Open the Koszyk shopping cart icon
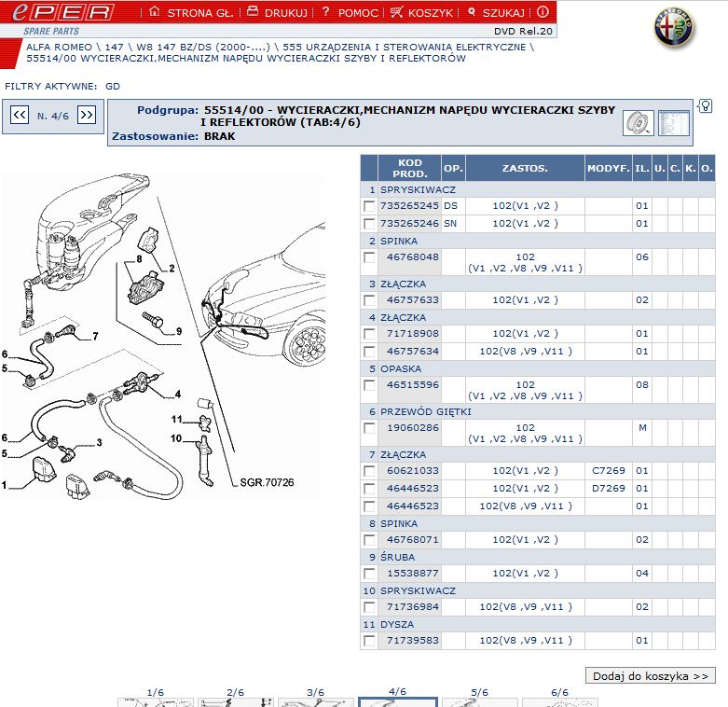The height and width of the screenshot is (707, 728). tap(396, 11)
